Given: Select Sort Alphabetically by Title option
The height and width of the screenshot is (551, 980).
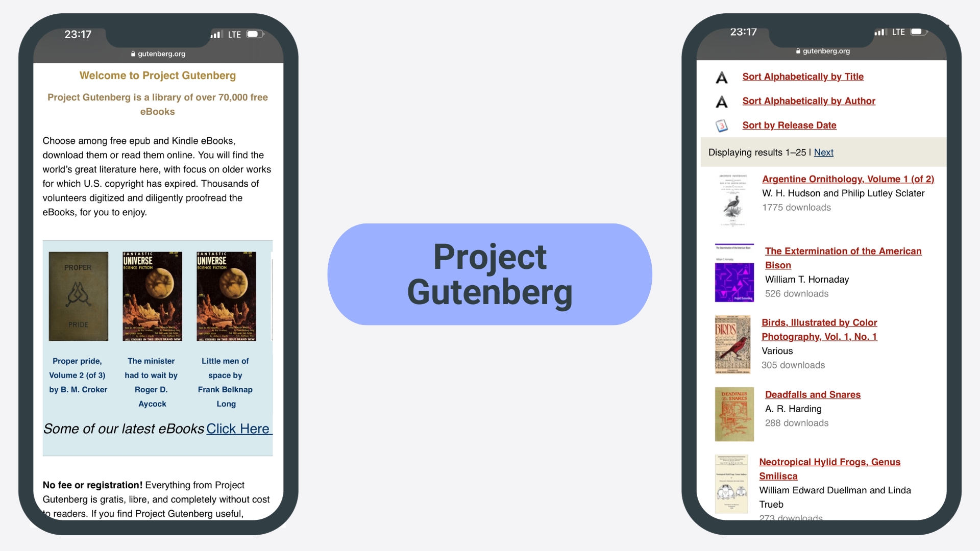Looking at the screenshot, I should pos(803,76).
